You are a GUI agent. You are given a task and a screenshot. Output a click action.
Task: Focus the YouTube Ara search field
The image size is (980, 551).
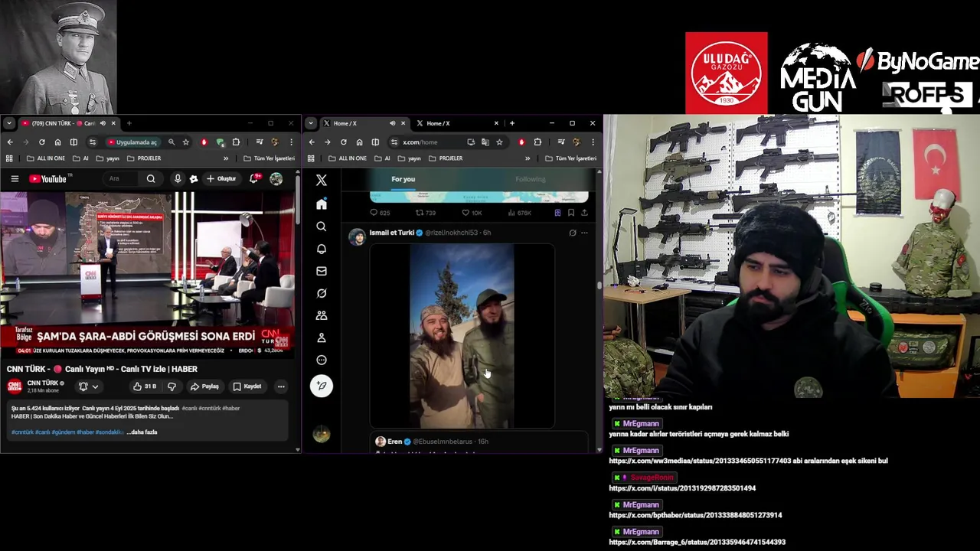122,179
